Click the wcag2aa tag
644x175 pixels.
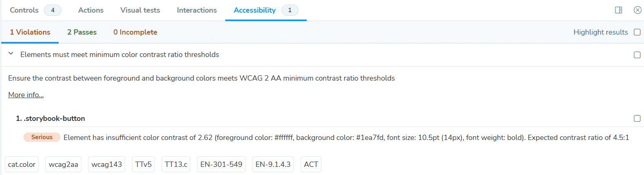click(63, 164)
